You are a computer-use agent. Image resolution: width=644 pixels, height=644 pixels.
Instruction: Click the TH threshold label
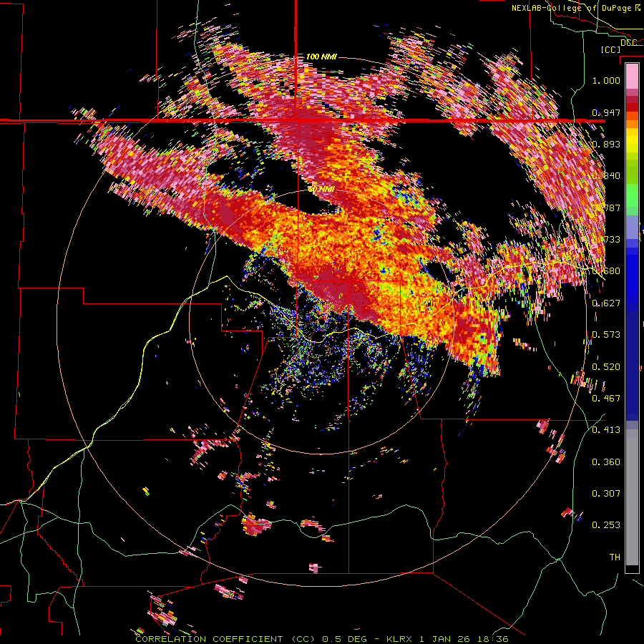point(615,557)
